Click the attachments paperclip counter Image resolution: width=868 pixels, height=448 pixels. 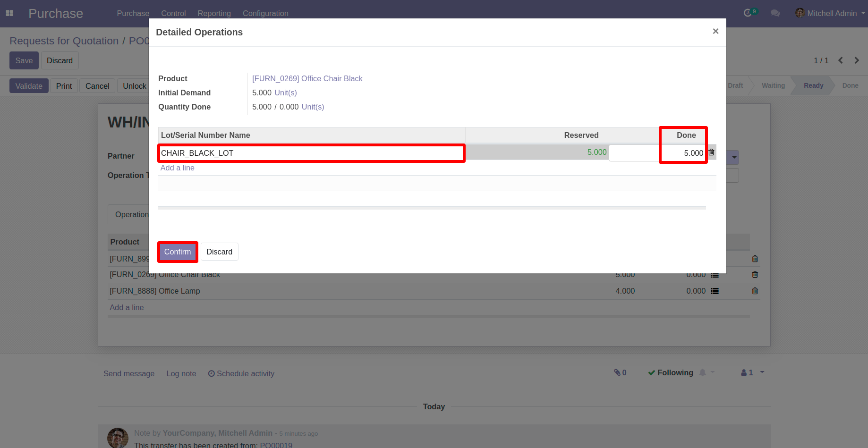click(620, 372)
